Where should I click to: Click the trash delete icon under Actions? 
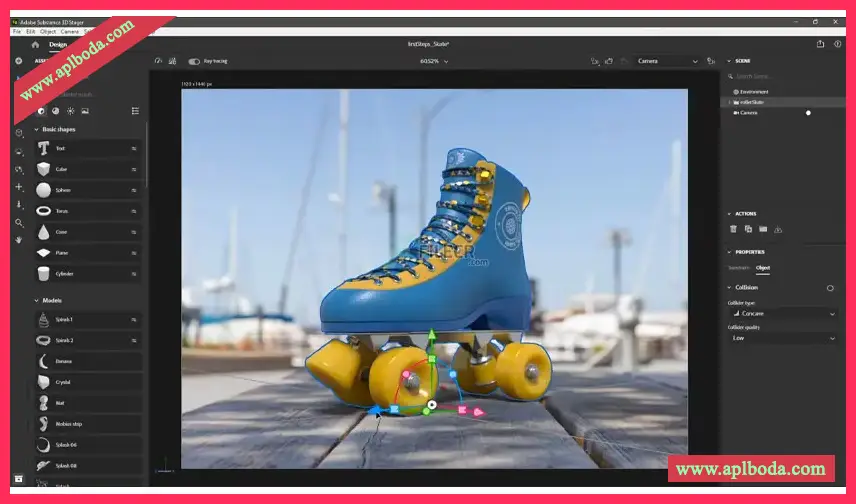pos(733,229)
